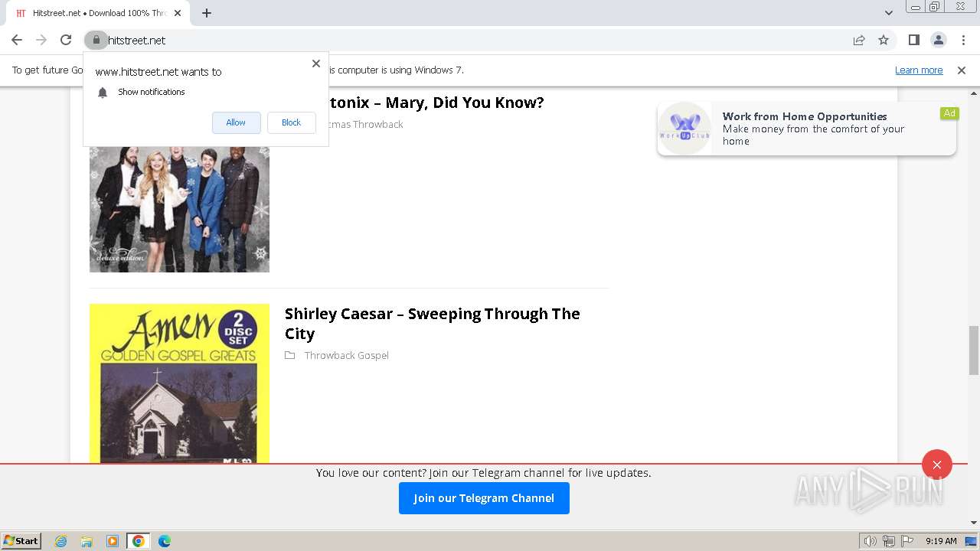
Task: Open Microsoft Edge from taskbar
Action: (165, 541)
